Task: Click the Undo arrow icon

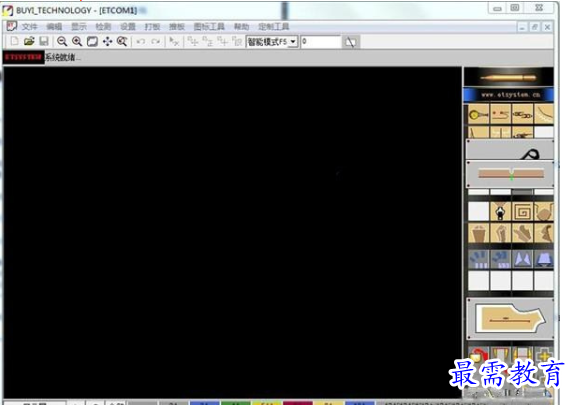Action: click(x=141, y=42)
